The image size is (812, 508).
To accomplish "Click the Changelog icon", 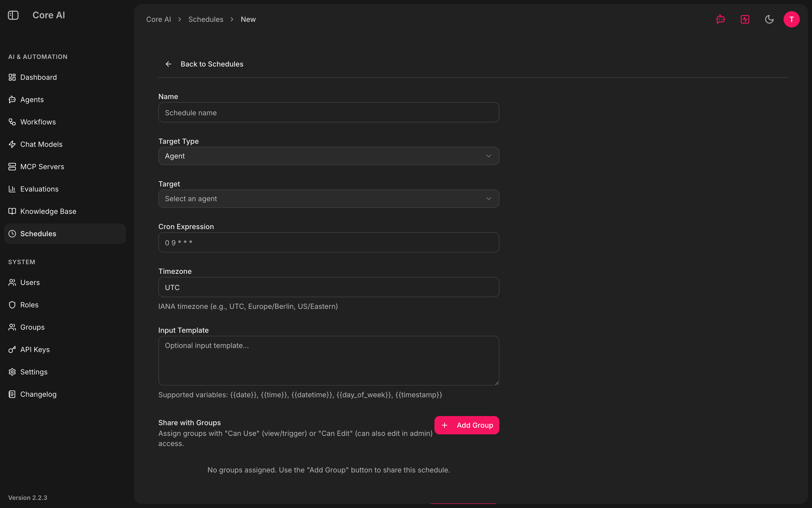I will 12,394.
